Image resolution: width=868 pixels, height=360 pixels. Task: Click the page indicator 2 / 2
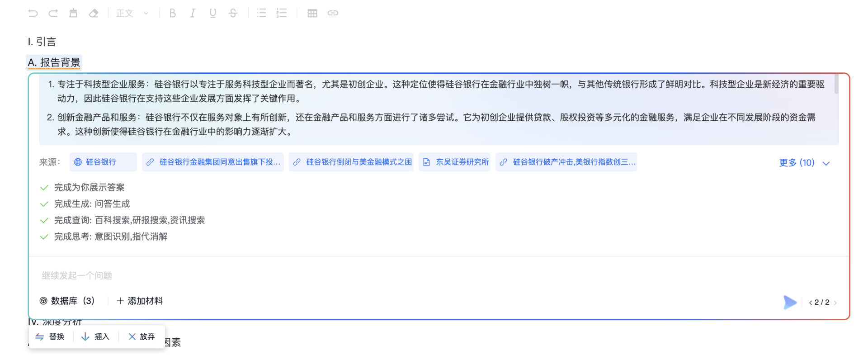[x=822, y=303]
